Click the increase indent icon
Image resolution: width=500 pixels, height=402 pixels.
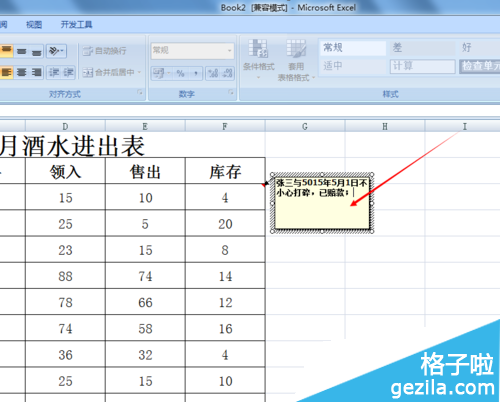click(68, 72)
